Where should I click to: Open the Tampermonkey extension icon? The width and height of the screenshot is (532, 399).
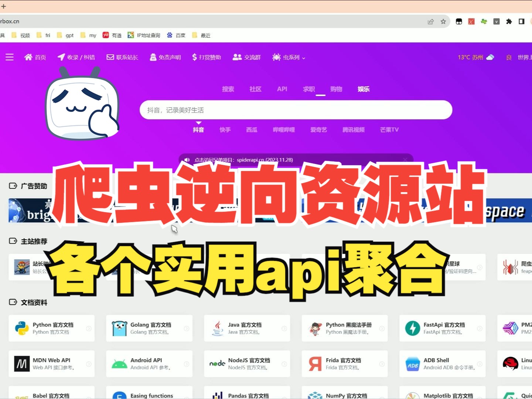tap(459, 21)
